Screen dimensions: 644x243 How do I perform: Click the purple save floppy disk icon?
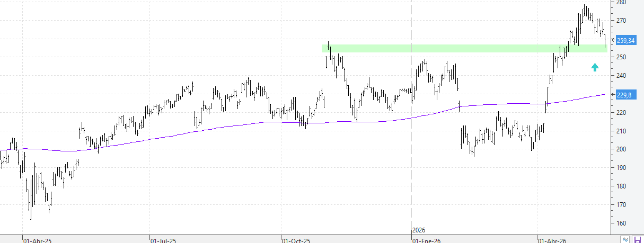pos(637,239)
